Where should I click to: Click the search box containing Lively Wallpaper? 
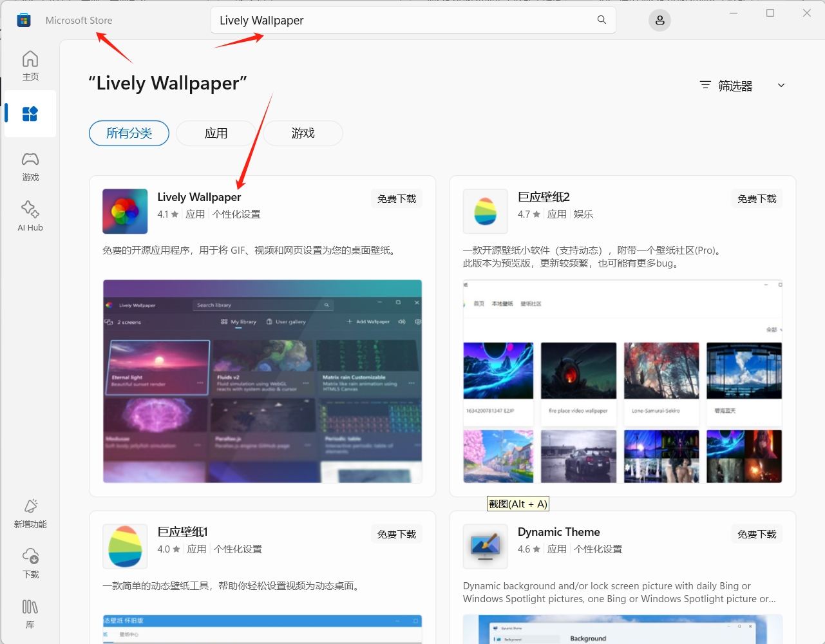[413, 20]
